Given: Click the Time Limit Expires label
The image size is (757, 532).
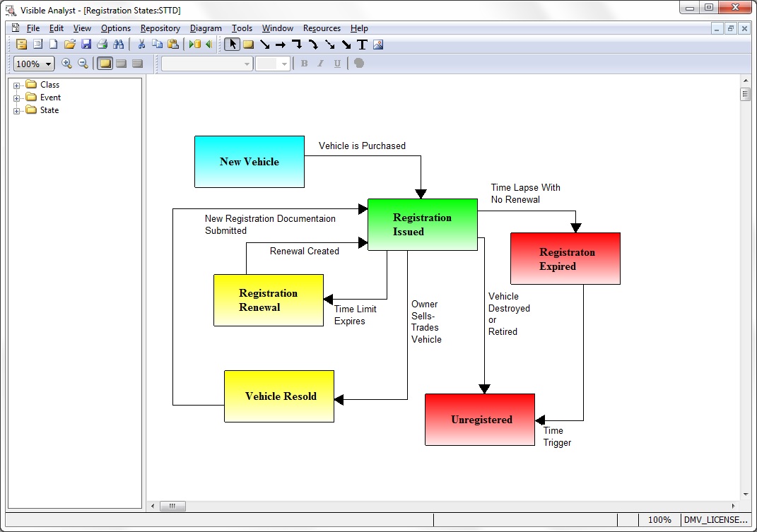Looking at the screenshot, I should click(356, 315).
